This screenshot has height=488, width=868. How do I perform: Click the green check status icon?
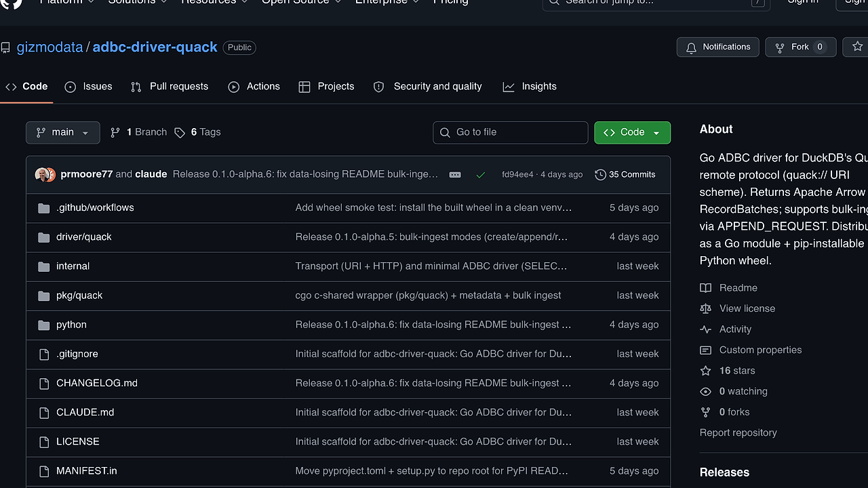pos(481,175)
